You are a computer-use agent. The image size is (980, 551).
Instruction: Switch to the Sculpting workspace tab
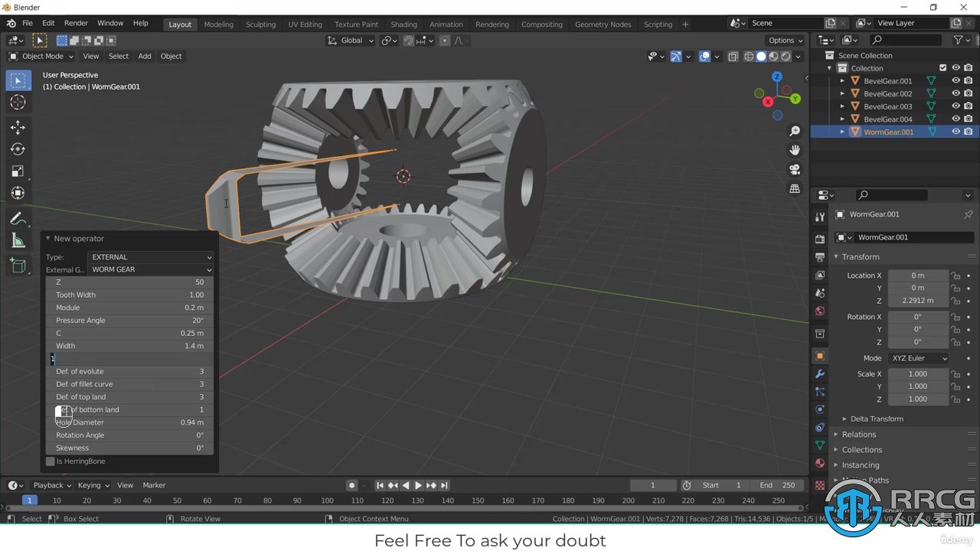coord(260,24)
